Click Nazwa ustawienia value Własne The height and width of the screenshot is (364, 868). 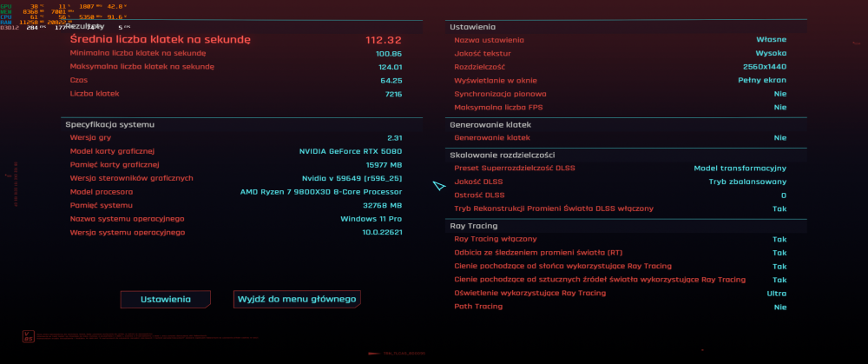point(771,40)
